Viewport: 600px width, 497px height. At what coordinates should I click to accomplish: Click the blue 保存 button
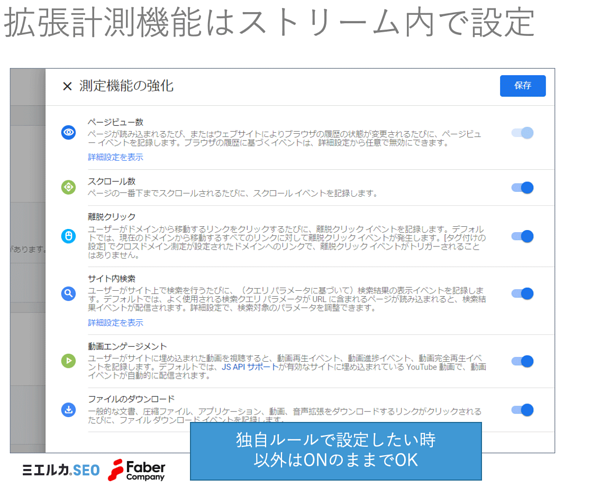[x=523, y=86]
